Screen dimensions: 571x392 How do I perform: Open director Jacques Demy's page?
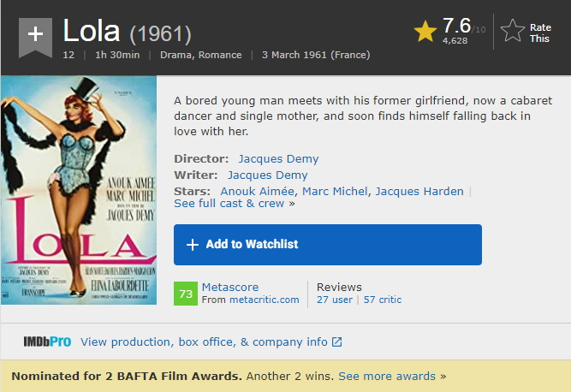click(278, 159)
